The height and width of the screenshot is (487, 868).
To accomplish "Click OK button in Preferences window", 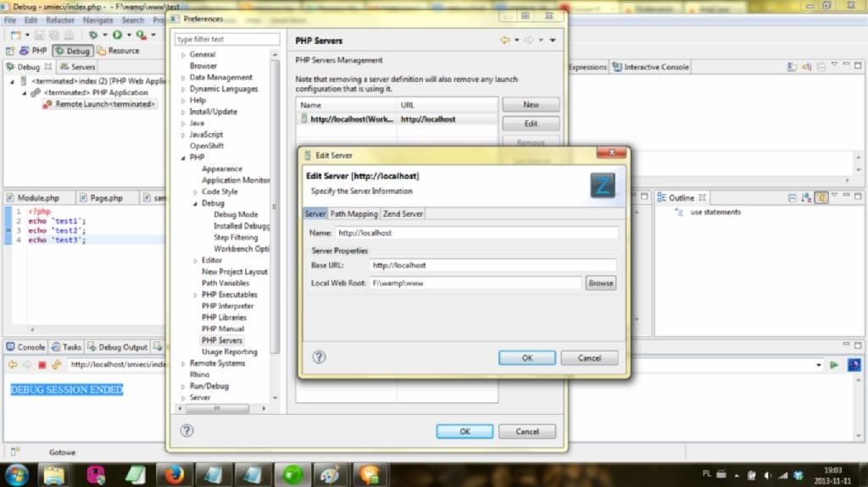I will [x=465, y=431].
